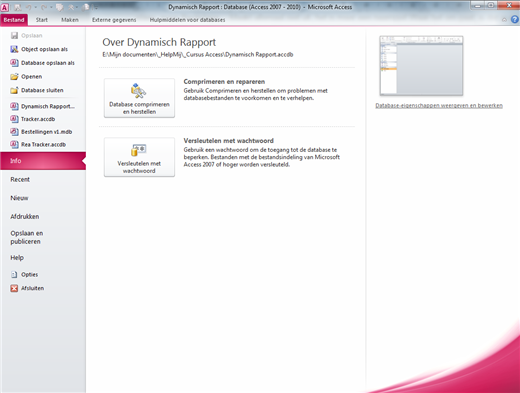Select Opslaan en publiceren

43,237
